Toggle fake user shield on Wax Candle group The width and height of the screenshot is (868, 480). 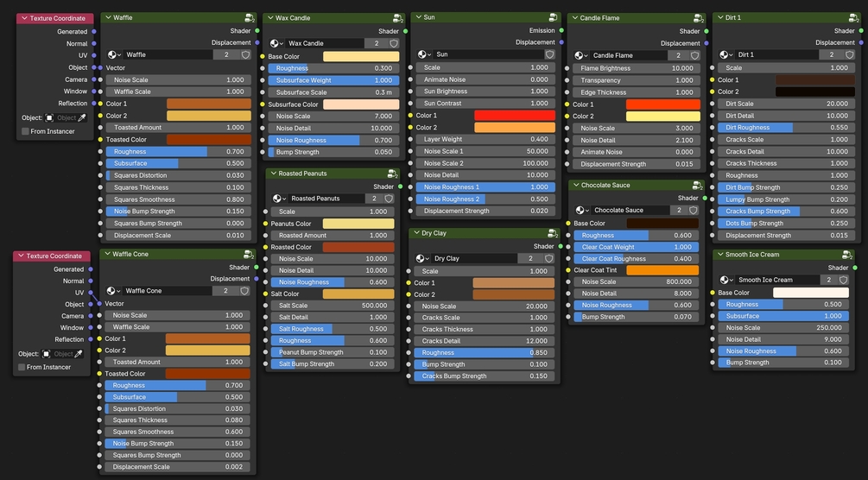click(x=394, y=43)
